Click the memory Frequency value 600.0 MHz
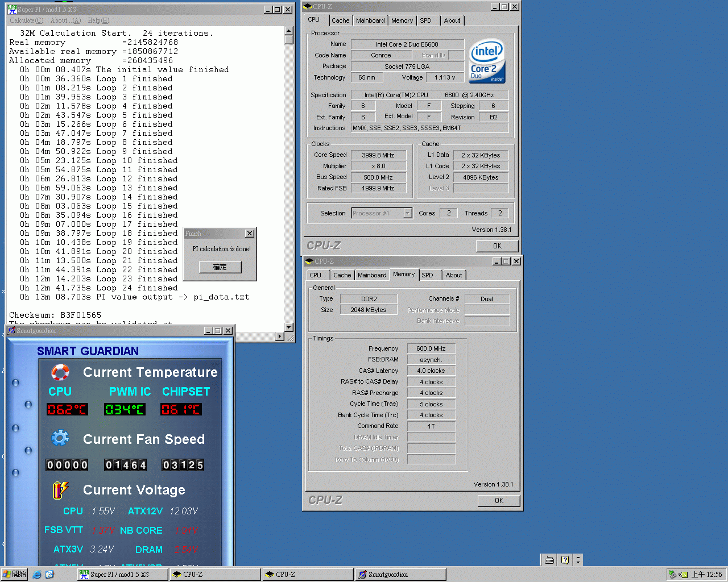 pos(431,349)
